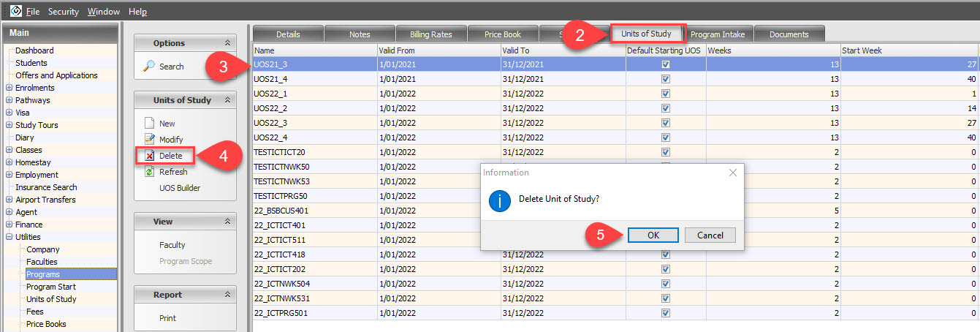The image size is (980, 332).
Task: Click the blue info icon in dialog
Action: 499,200
